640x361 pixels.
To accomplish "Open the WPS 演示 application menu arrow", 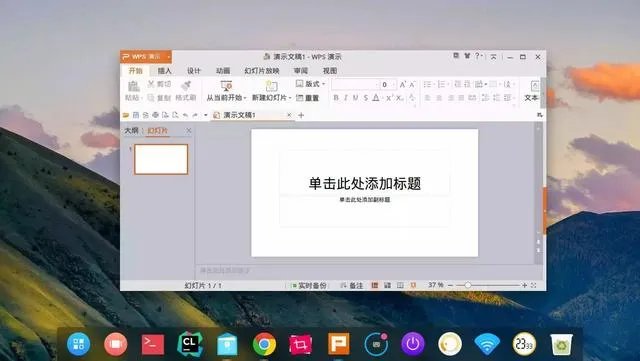I will pos(168,57).
